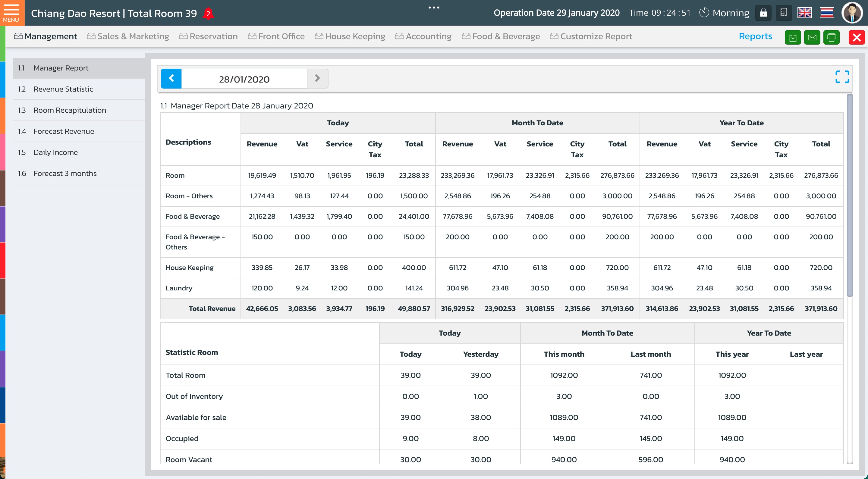This screenshot has width=868, height=479.
Task: Open the user avatar profile
Action: [852, 13]
